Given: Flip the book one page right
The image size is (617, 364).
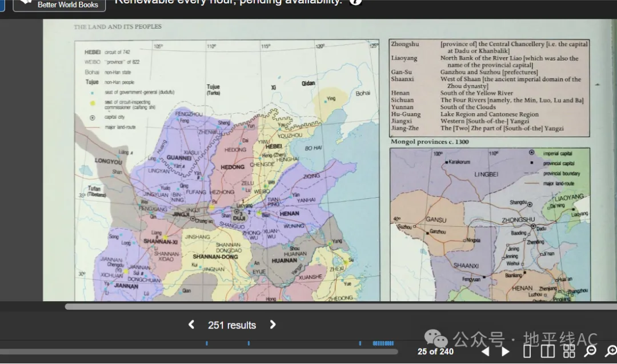Looking at the screenshot, I should point(505,351).
